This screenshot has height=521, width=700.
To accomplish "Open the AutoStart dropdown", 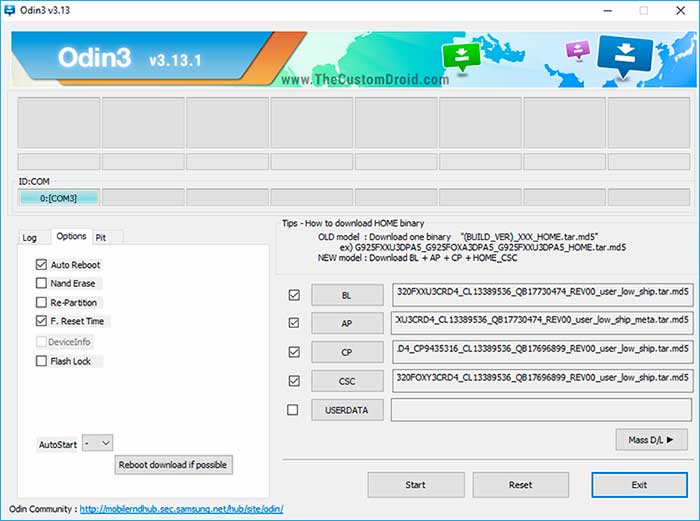I will [x=98, y=442].
